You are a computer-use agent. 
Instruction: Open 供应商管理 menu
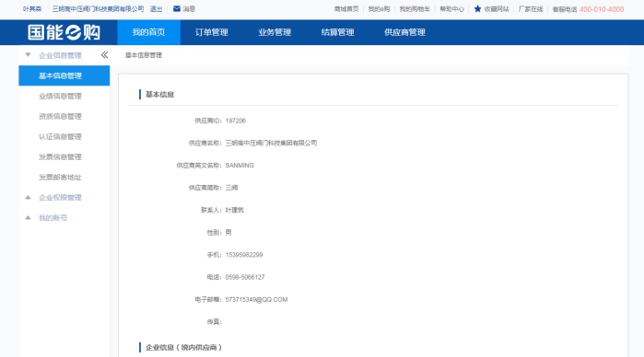pyautogui.click(x=404, y=32)
